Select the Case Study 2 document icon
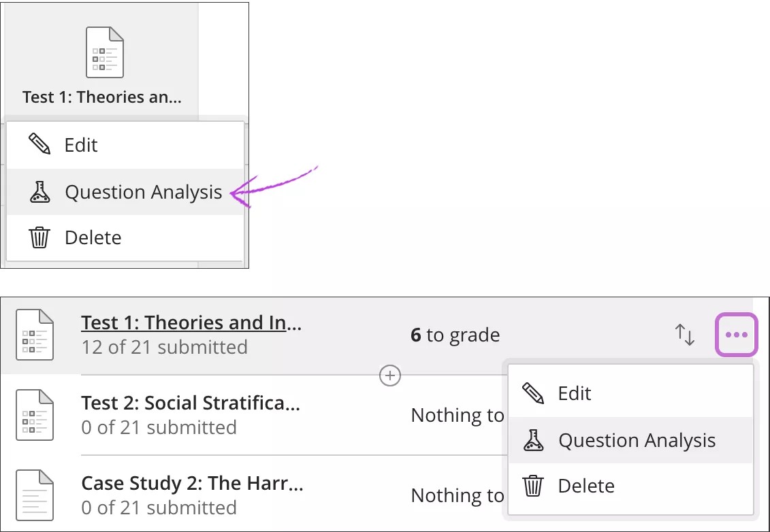 [35, 495]
